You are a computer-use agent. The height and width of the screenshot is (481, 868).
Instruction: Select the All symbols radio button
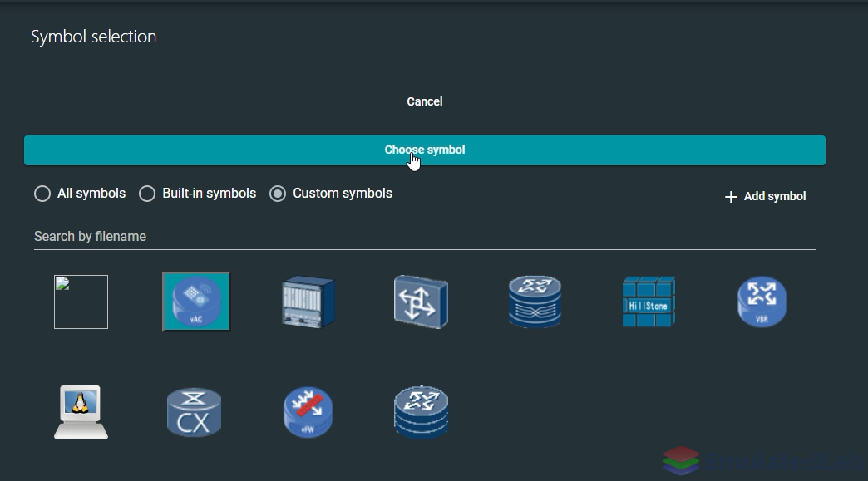click(42, 194)
